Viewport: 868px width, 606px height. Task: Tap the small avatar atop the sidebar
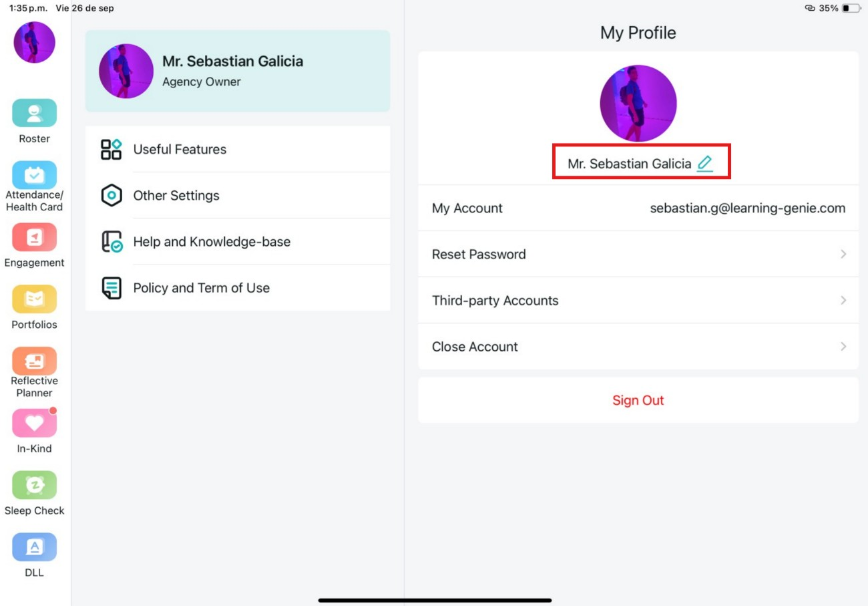[x=35, y=42]
